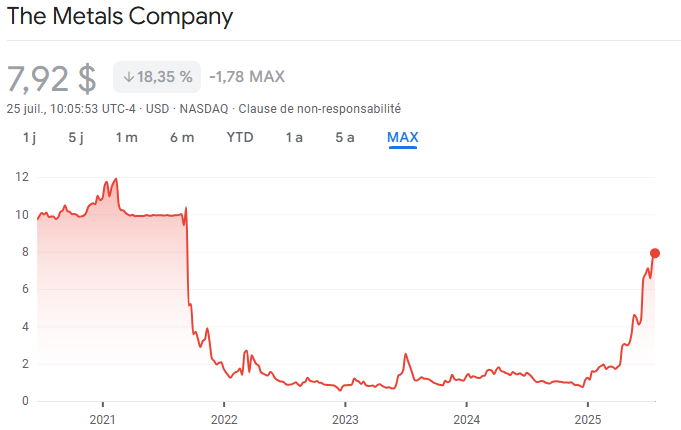Click The Metals Company title
Image resolution: width=681 pixels, height=430 pixels.
coord(120,17)
